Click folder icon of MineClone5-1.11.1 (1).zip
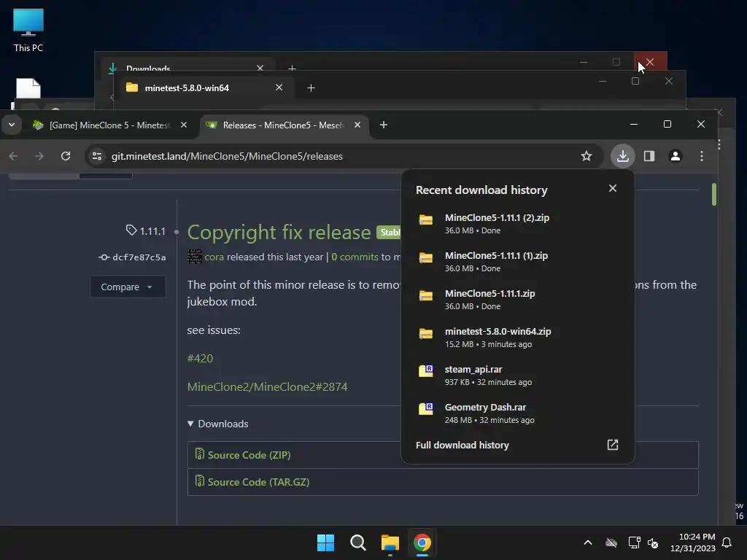Viewport: 747px width, 560px height. [426, 257]
